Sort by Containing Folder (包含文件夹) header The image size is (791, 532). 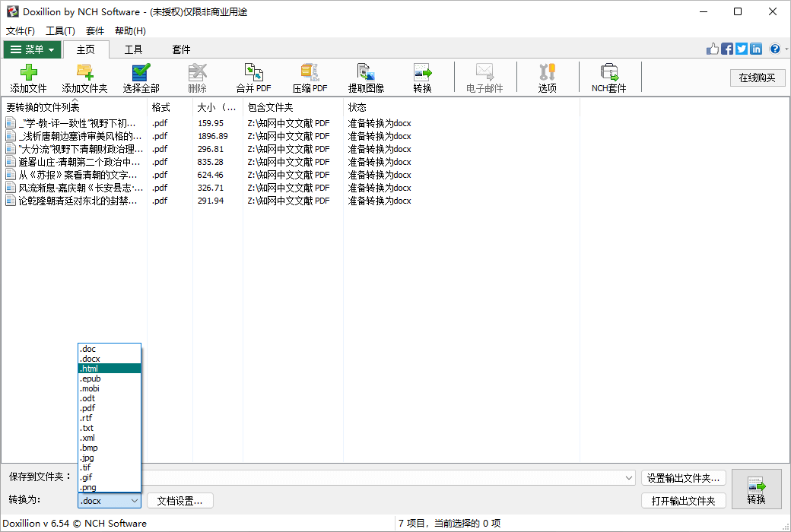293,107
